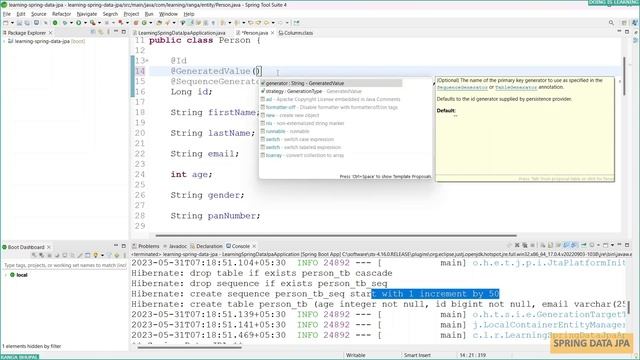Open the Search menu

[110, 14]
